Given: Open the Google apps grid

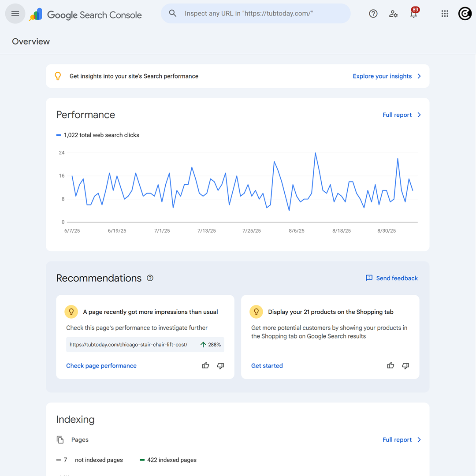Looking at the screenshot, I should click(x=445, y=14).
